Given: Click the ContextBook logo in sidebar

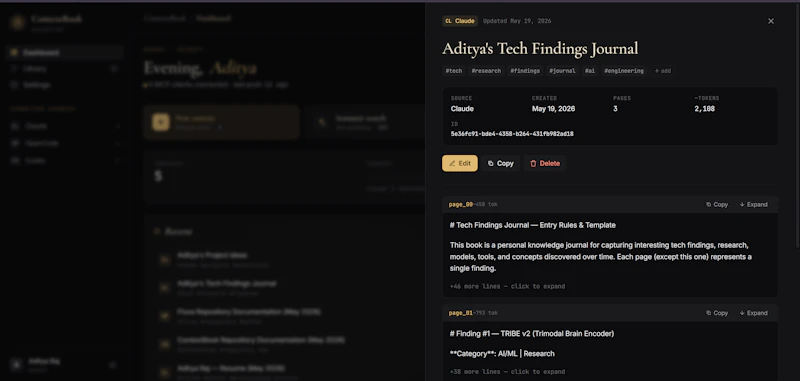Looking at the screenshot, I should pyautogui.click(x=18, y=22).
